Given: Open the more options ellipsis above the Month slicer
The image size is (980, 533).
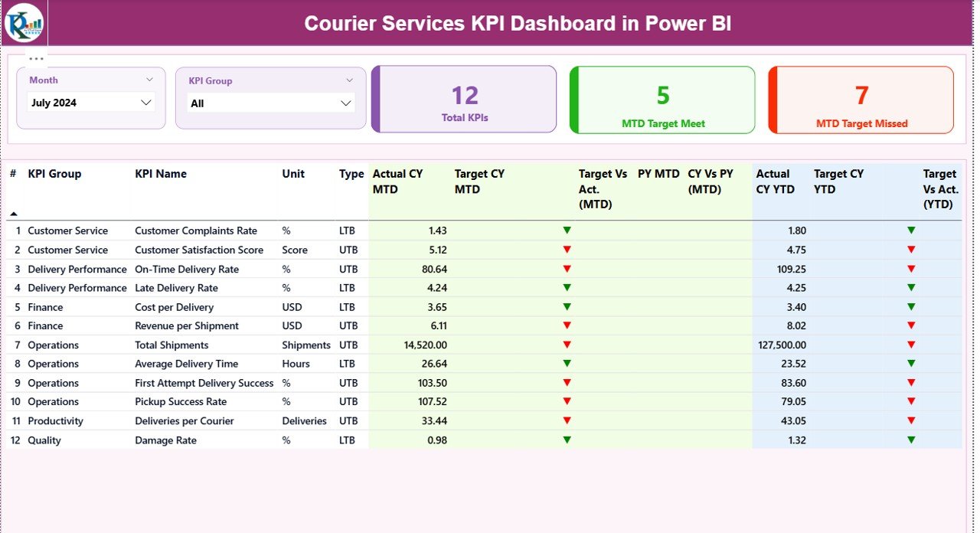Looking at the screenshot, I should (36, 58).
